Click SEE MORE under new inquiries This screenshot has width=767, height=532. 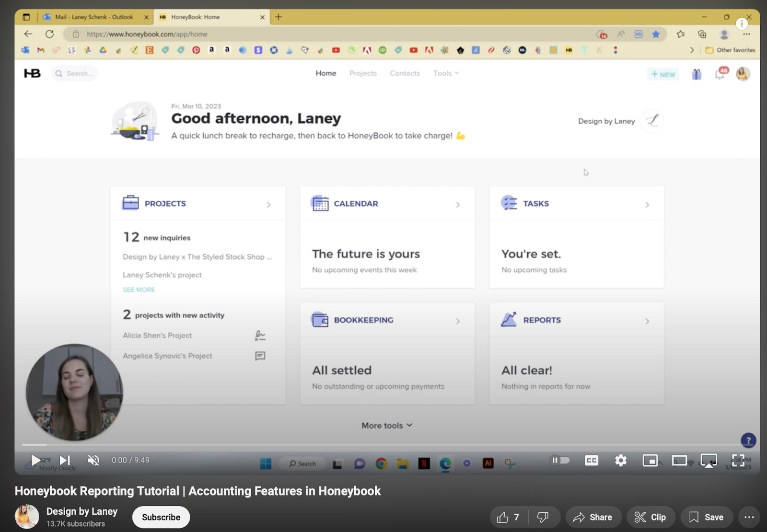point(139,289)
